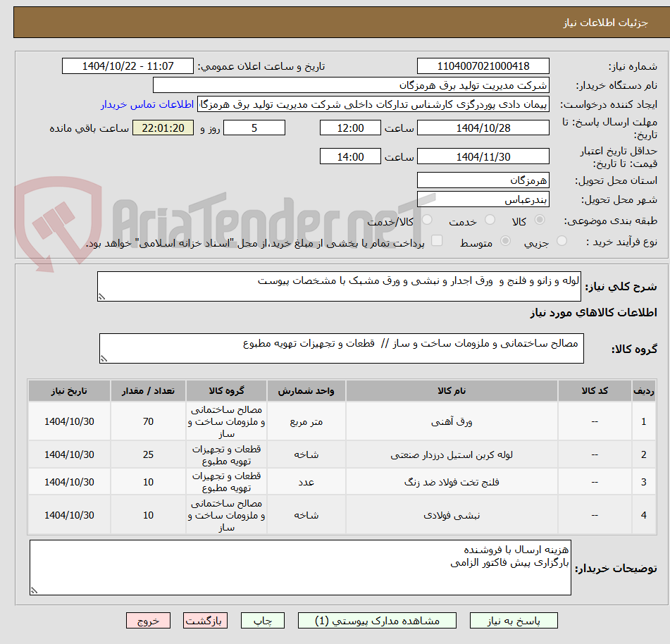670x644 pixels.
Task: Click the ردیف column header
Action: pyautogui.click(x=643, y=390)
